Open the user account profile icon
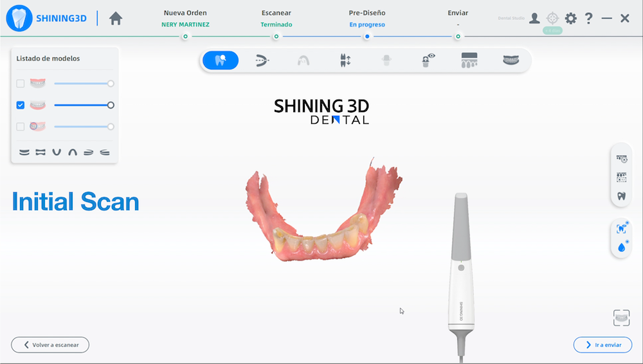The width and height of the screenshot is (643, 364). point(534,19)
